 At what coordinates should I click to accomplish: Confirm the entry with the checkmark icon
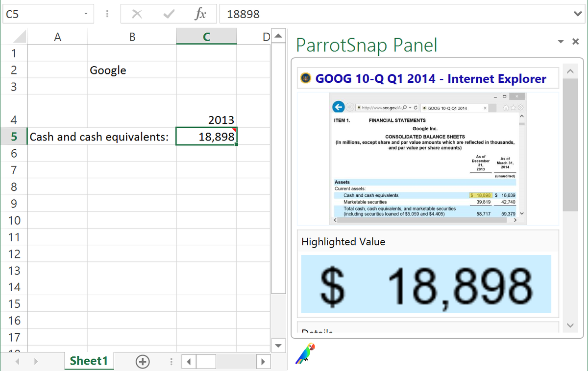170,14
